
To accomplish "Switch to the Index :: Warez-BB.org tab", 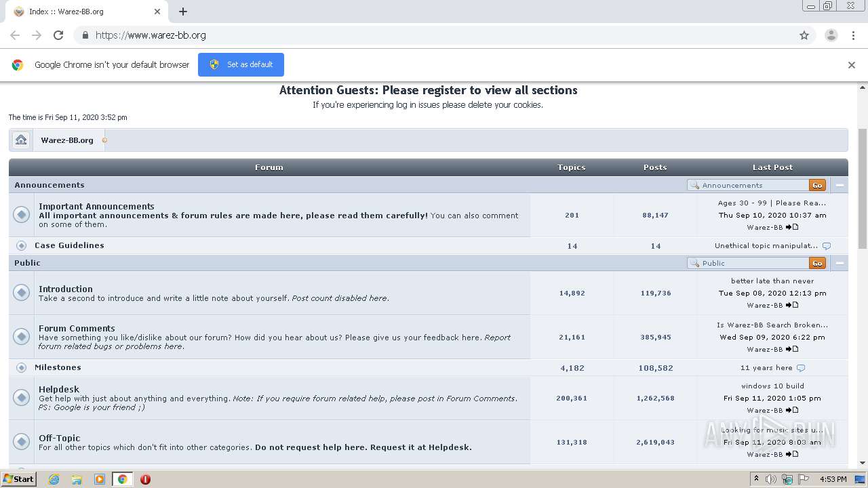I will (87, 12).
